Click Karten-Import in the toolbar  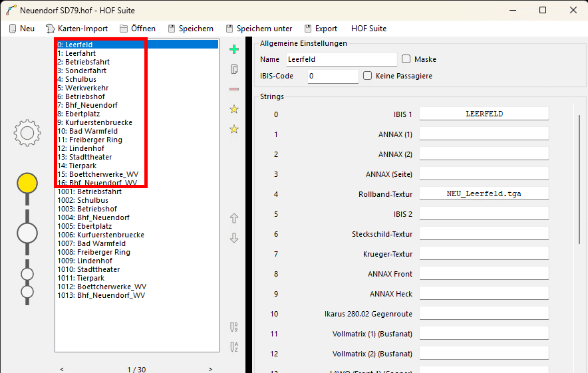(76, 29)
